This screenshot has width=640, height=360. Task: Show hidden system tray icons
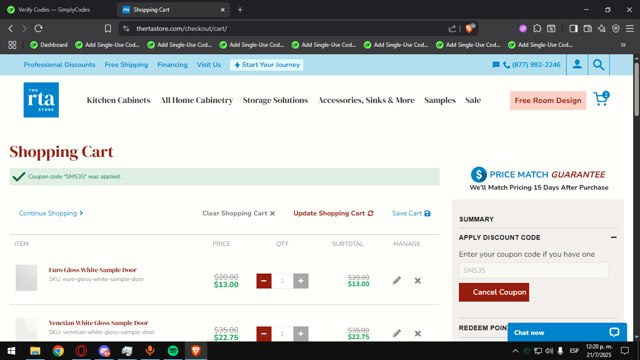click(516, 351)
